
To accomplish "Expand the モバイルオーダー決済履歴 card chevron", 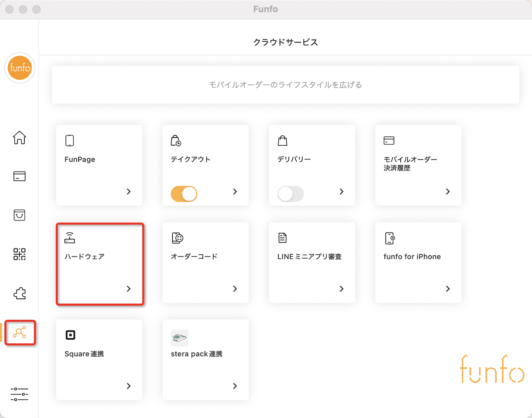I will coord(448,191).
